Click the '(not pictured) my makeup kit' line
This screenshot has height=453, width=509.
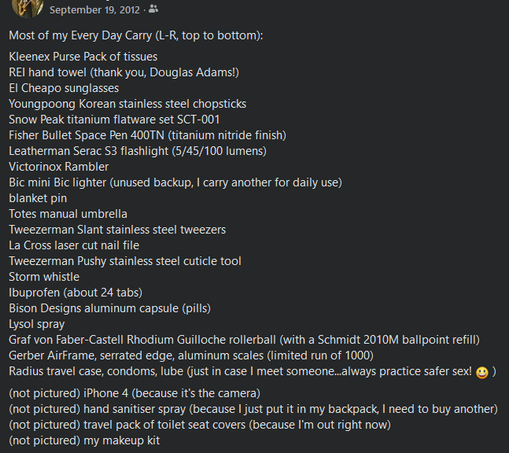pyautogui.click(x=84, y=440)
